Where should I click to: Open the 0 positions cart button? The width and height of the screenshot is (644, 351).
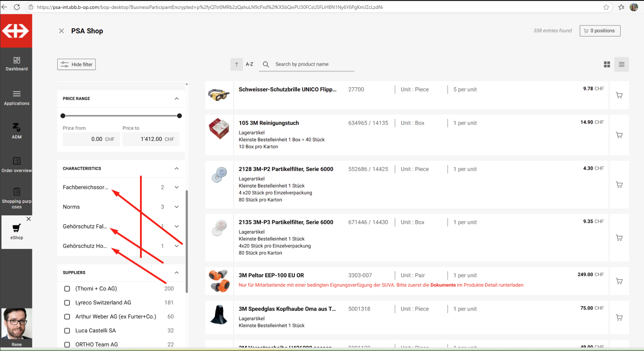tap(600, 31)
